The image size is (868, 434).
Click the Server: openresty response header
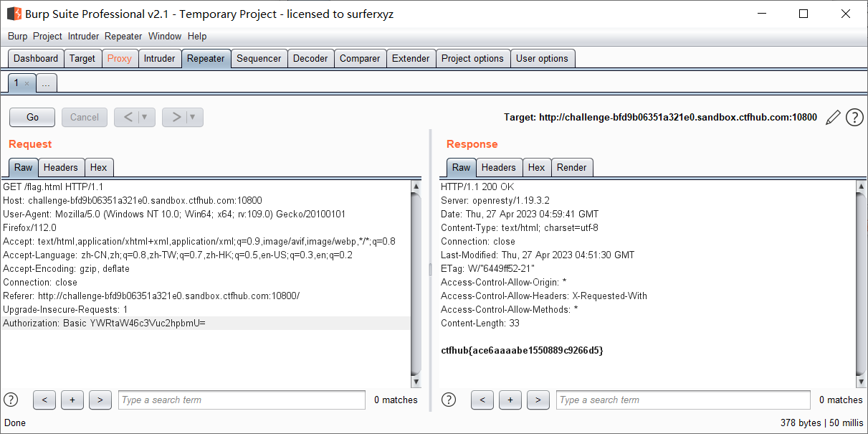point(495,200)
